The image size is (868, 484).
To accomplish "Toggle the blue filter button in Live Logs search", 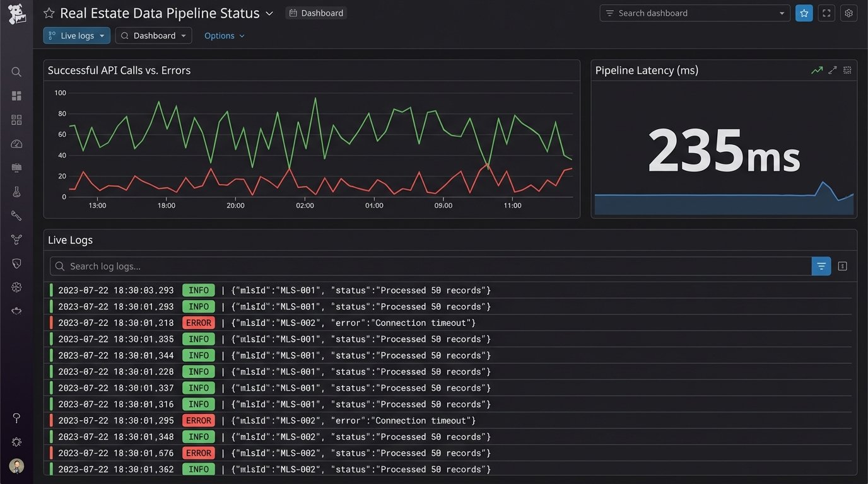I will pos(821,266).
